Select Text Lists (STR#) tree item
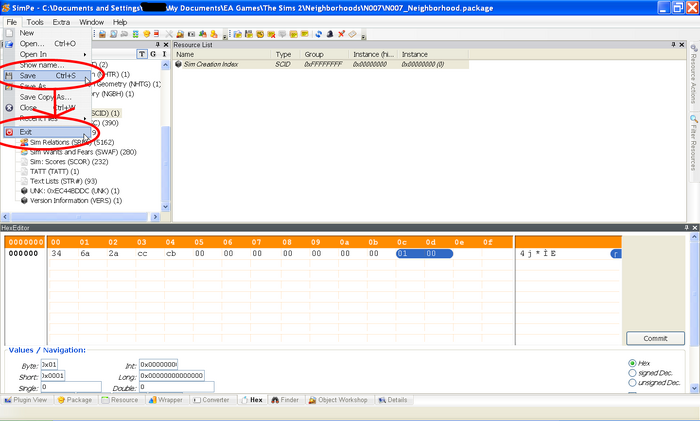This screenshot has height=421, width=700. 63,181
